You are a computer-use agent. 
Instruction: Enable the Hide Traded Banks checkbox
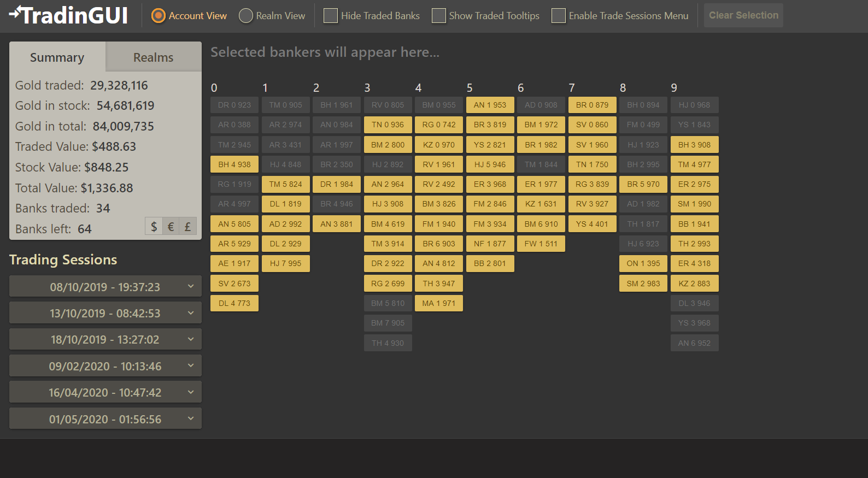tap(331, 16)
